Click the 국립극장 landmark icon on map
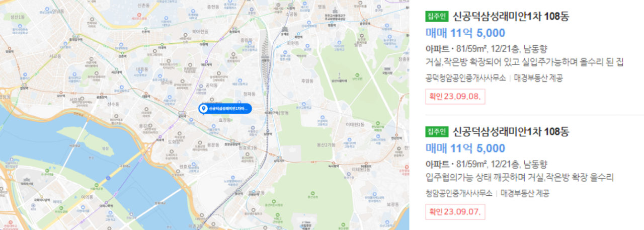This screenshot has height=230, width=644. click(x=387, y=68)
